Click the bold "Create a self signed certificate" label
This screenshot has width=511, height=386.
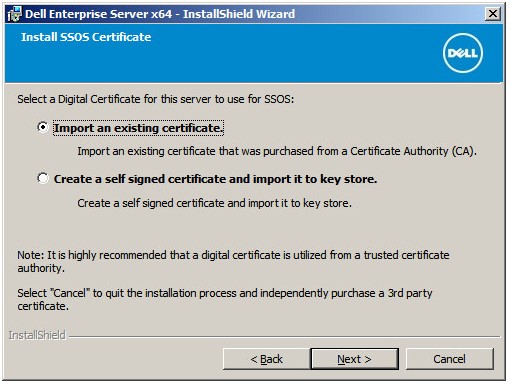point(215,179)
